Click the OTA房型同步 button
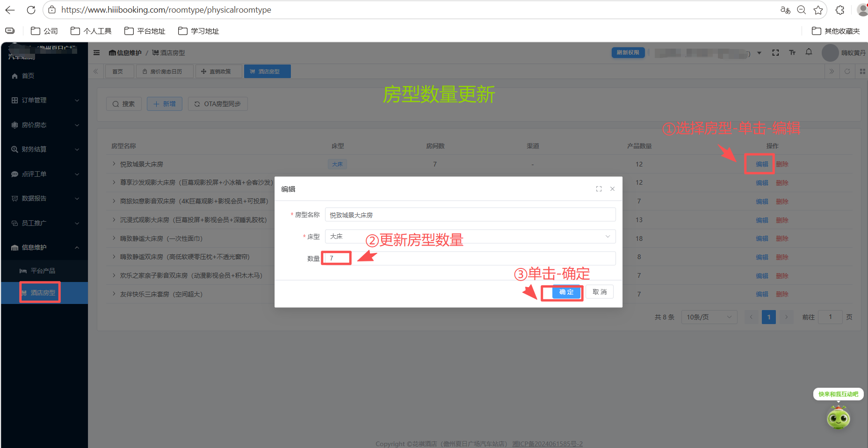The image size is (868, 448). tap(217, 103)
